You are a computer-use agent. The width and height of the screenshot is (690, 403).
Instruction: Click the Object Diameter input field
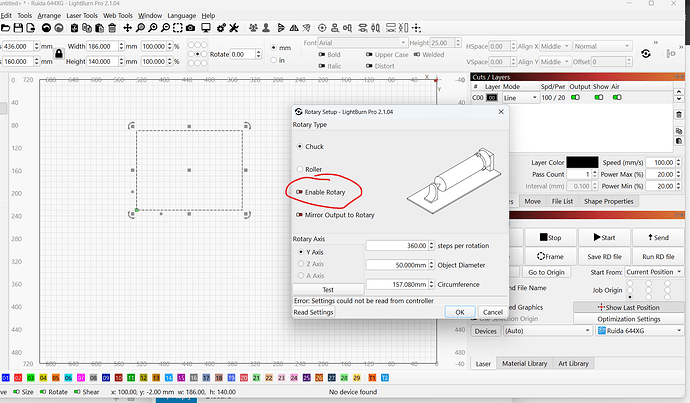click(396, 265)
